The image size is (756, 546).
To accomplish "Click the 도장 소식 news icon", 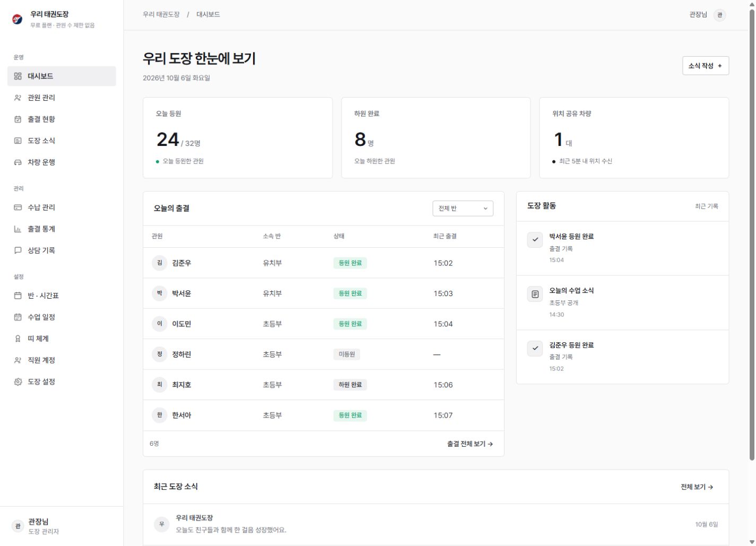I will pyautogui.click(x=18, y=141).
